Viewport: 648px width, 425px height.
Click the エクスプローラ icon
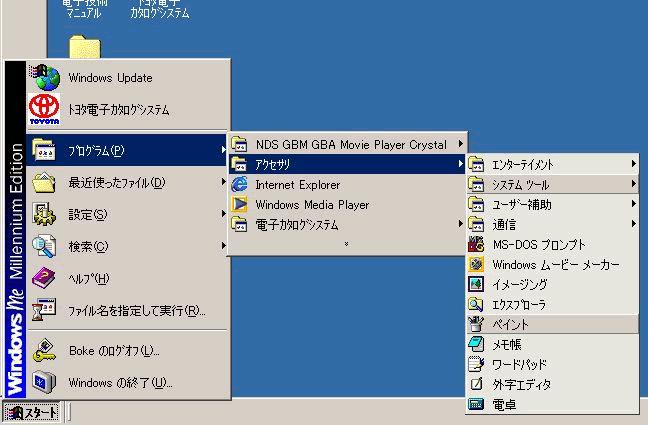(x=476, y=304)
